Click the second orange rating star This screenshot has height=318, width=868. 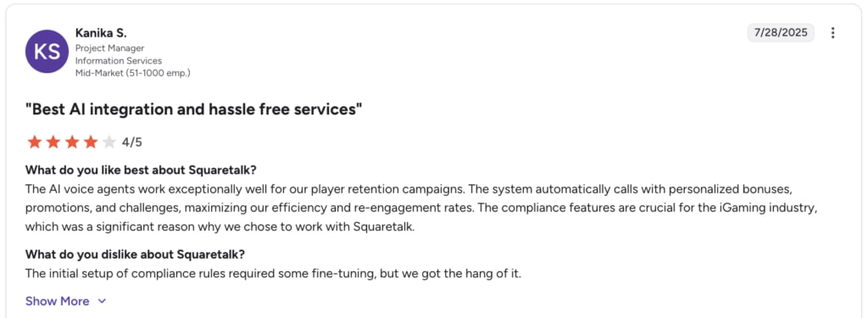point(53,142)
